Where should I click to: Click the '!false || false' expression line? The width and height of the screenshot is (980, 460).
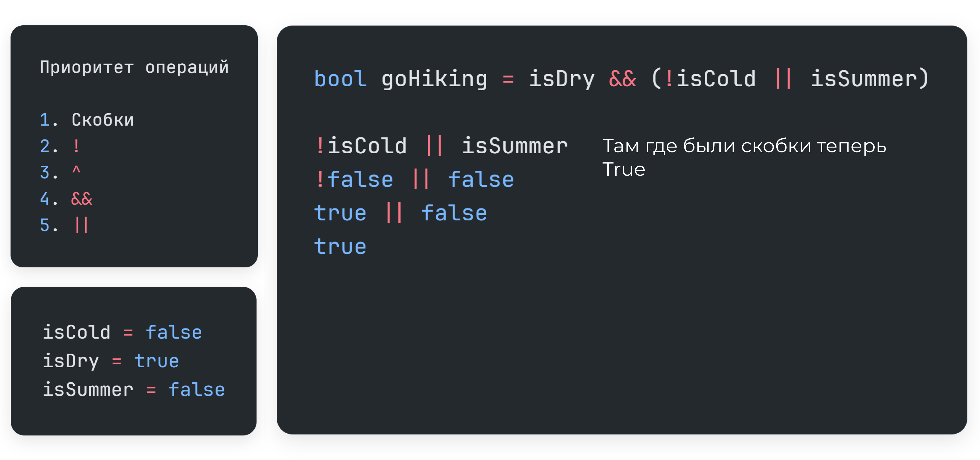point(414,180)
